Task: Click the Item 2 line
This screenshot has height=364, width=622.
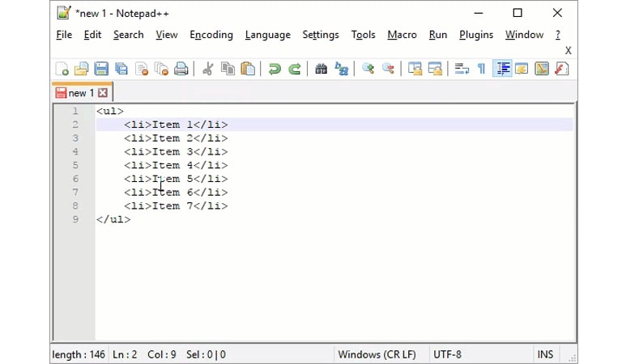Action: tap(176, 138)
